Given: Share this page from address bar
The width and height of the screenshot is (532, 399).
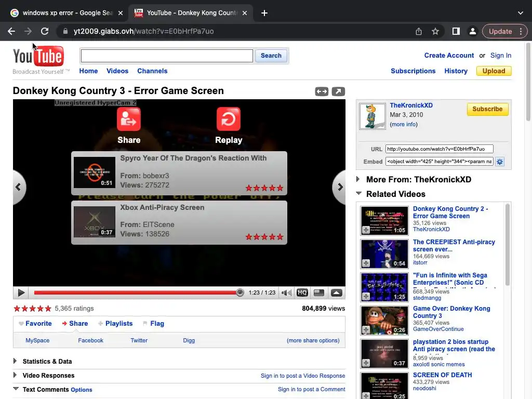Looking at the screenshot, I should (419, 31).
